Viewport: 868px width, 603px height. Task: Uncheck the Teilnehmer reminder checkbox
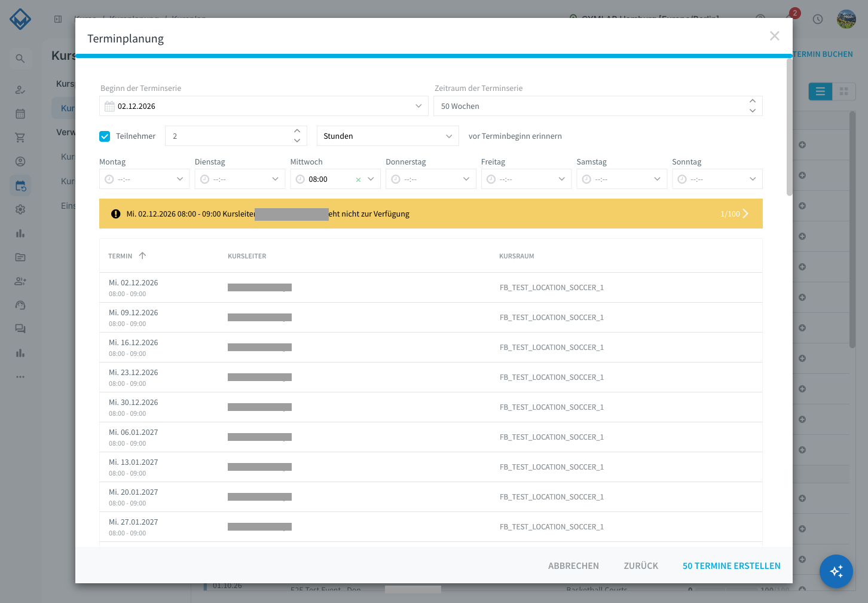click(x=105, y=136)
